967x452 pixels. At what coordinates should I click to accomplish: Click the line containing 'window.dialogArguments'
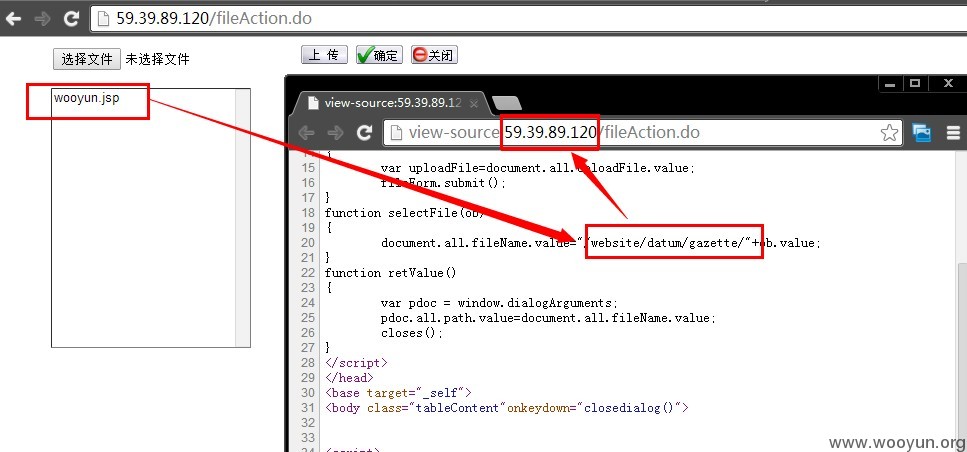pyautogui.click(x=499, y=303)
